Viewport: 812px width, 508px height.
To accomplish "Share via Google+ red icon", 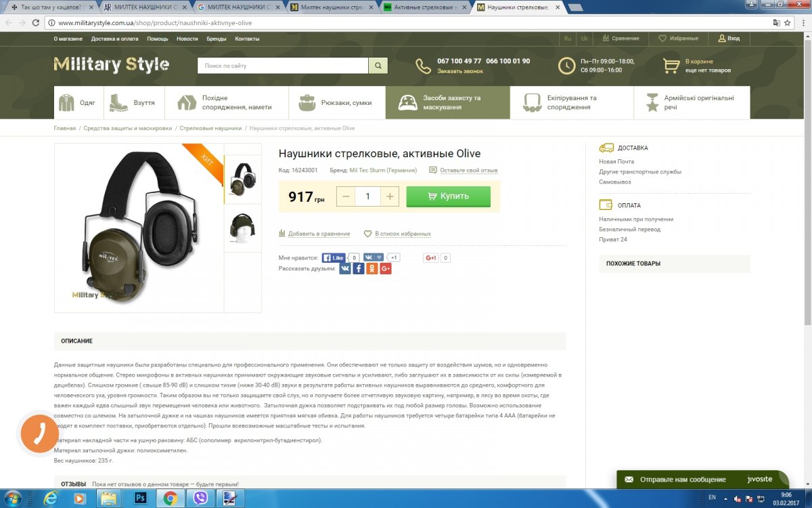I will click(386, 269).
